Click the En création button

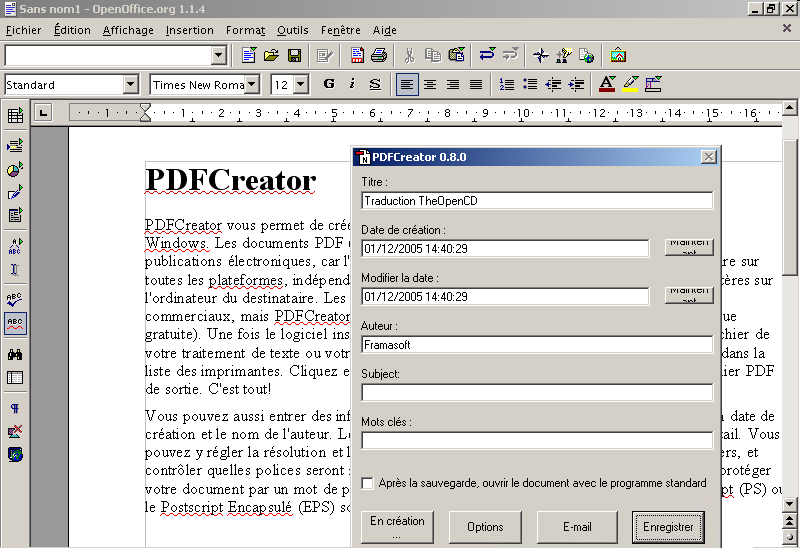(x=397, y=527)
